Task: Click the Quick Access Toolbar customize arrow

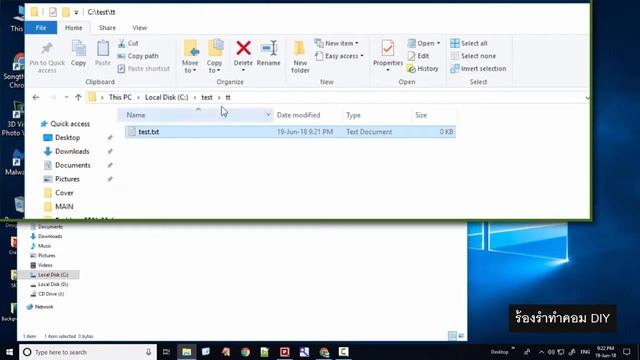Action: tap(76, 12)
